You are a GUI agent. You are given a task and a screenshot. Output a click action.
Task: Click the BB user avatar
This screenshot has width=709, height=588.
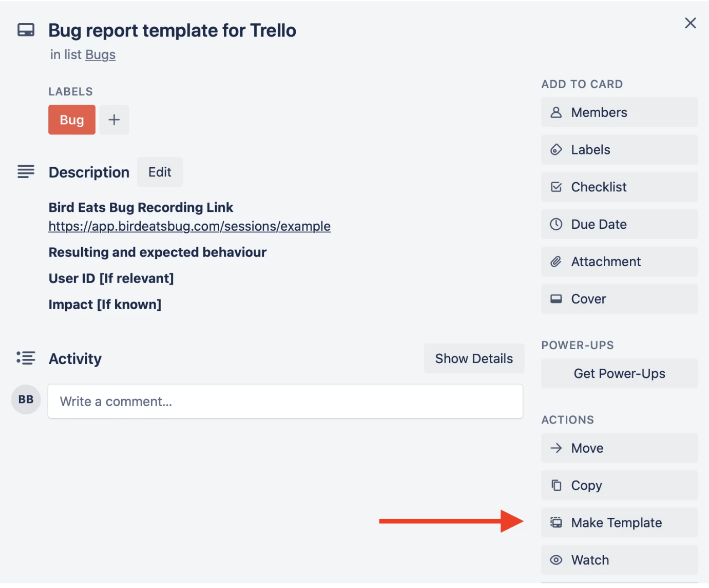tap(26, 399)
